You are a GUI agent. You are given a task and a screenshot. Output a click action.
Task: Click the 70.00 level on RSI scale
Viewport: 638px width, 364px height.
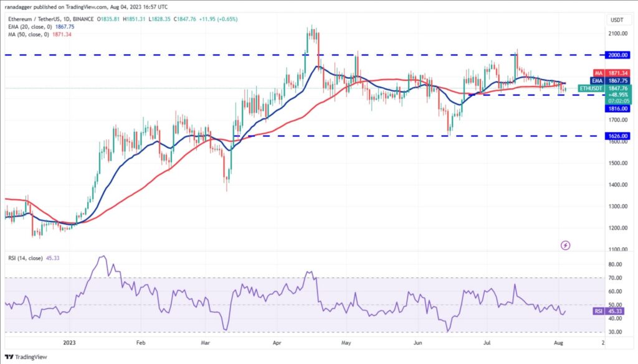(x=615, y=278)
